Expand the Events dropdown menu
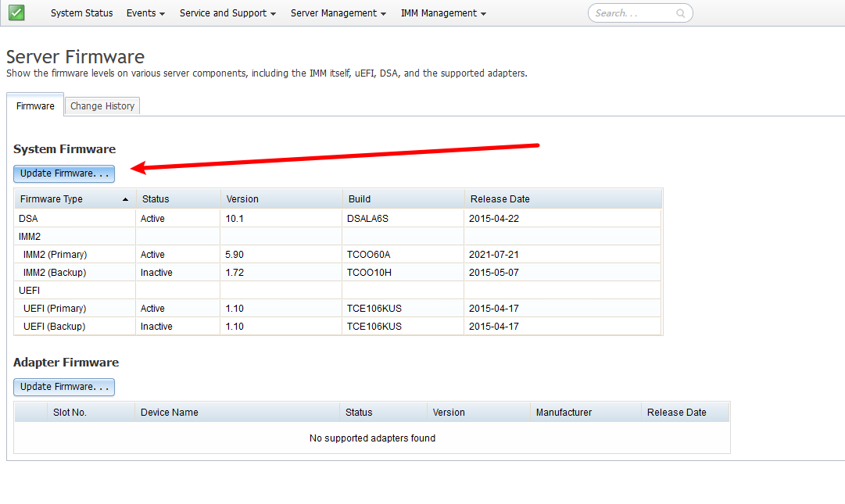 [x=145, y=13]
